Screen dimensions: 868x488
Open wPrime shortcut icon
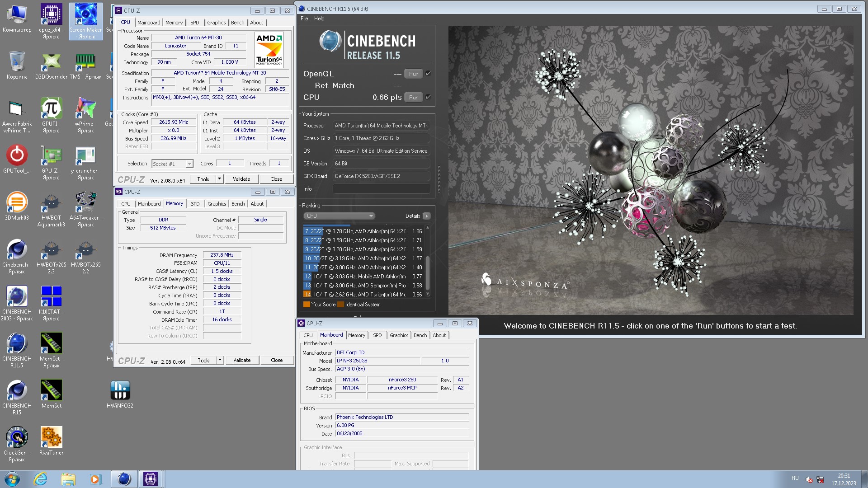[85, 116]
